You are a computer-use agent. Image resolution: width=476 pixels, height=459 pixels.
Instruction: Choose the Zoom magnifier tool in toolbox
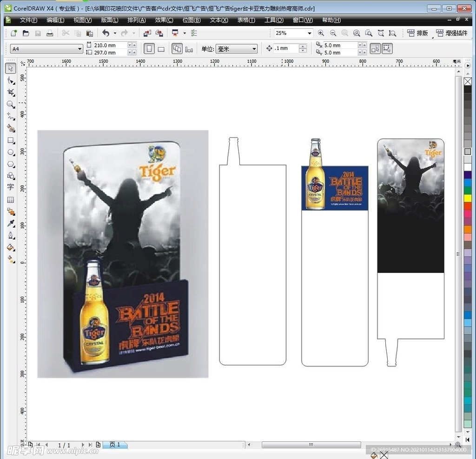click(11, 105)
